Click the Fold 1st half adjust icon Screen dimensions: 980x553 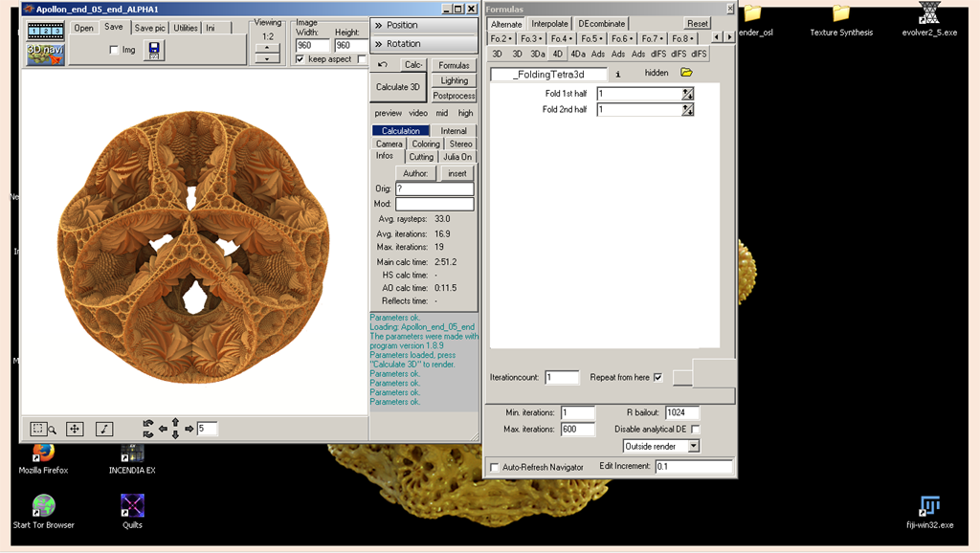(687, 94)
